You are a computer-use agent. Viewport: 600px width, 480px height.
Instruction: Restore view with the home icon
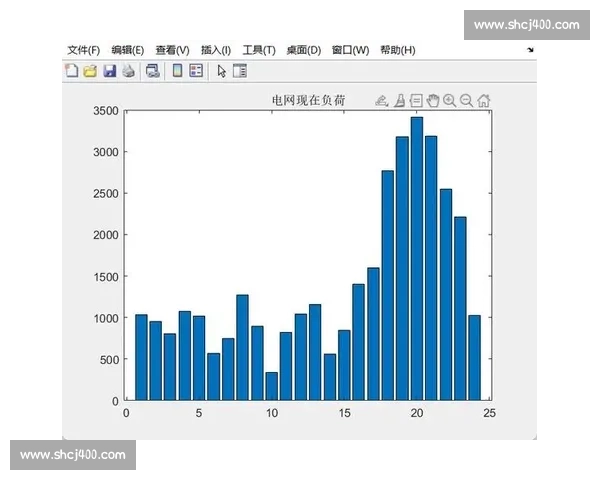click(483, 101)
